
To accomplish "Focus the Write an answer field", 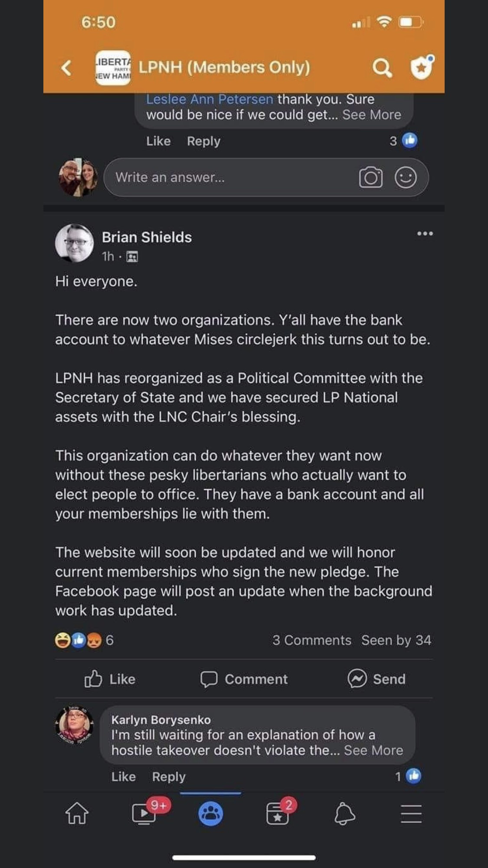I will (x=266, y=177).
